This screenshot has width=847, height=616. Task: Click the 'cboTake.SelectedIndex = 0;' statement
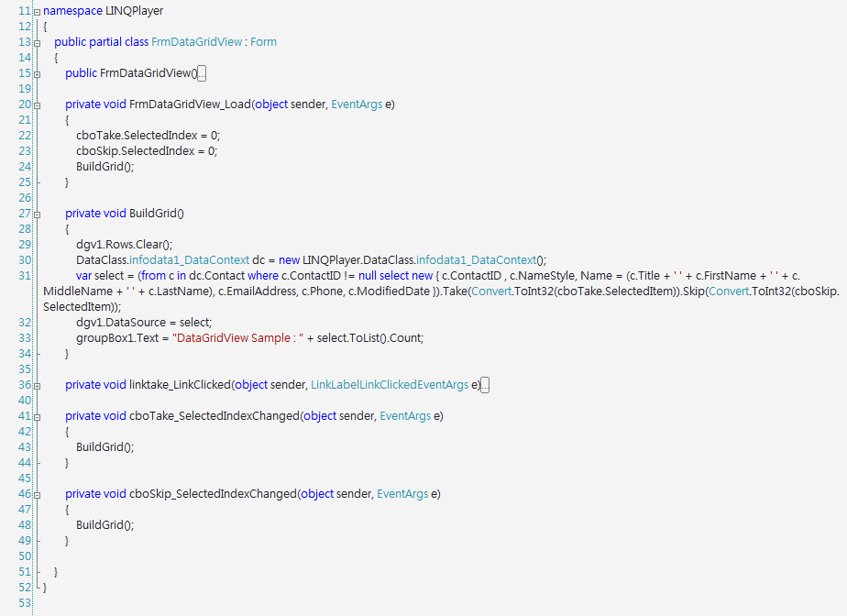pos(148,135)
